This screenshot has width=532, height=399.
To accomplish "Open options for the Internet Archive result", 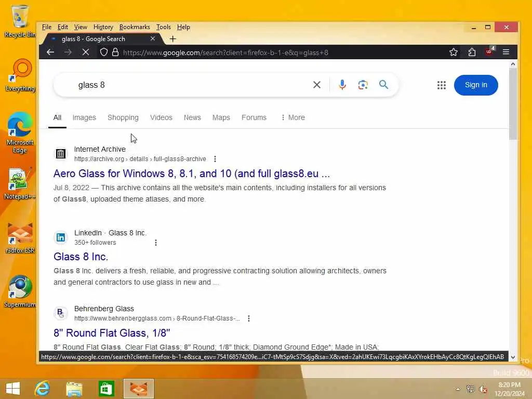I will point(215,159).
